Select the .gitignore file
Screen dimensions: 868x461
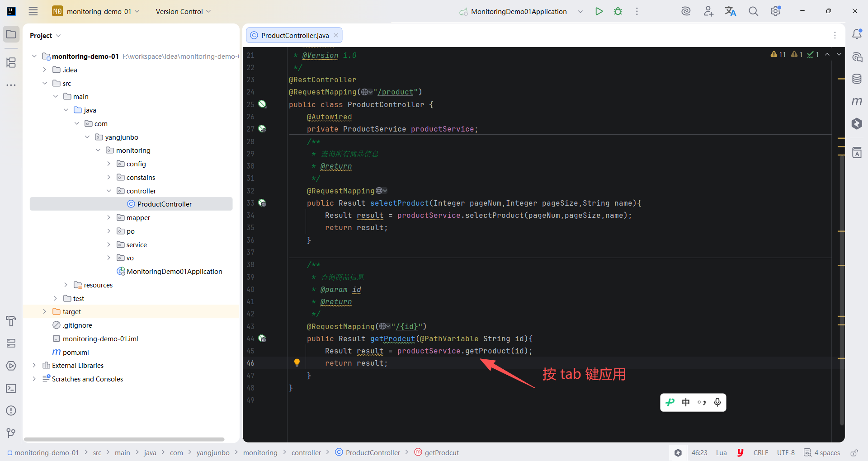[x=72, y=325]
